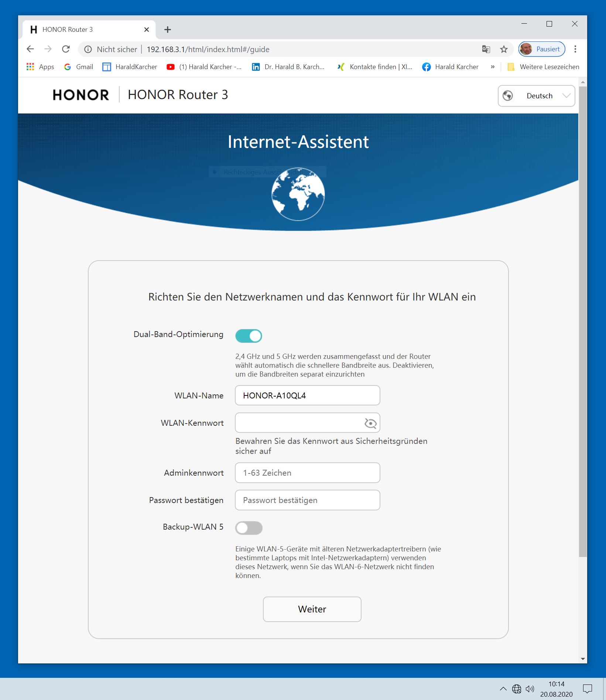Close the HONOR Router 3 tab
The image size is (606, 700).
pyautogui.click(x=147, y=30)
